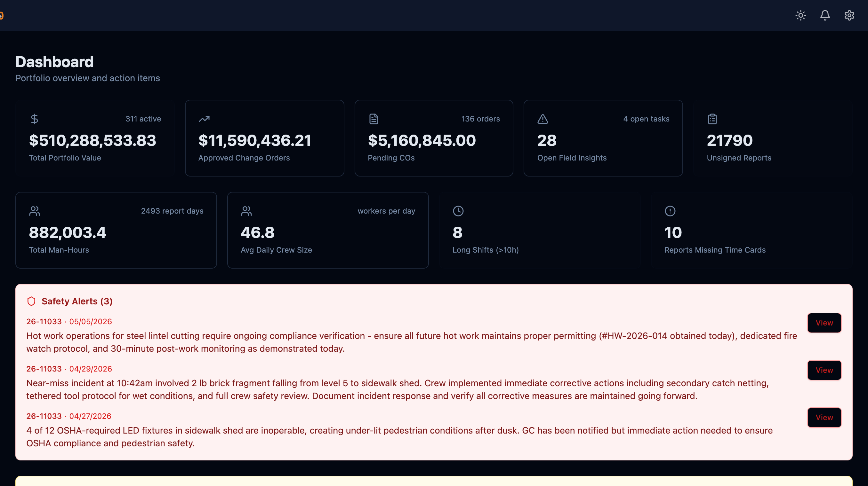Click the '4 open tasks' label
Screen dimensions: 868x486
(646, 119)
